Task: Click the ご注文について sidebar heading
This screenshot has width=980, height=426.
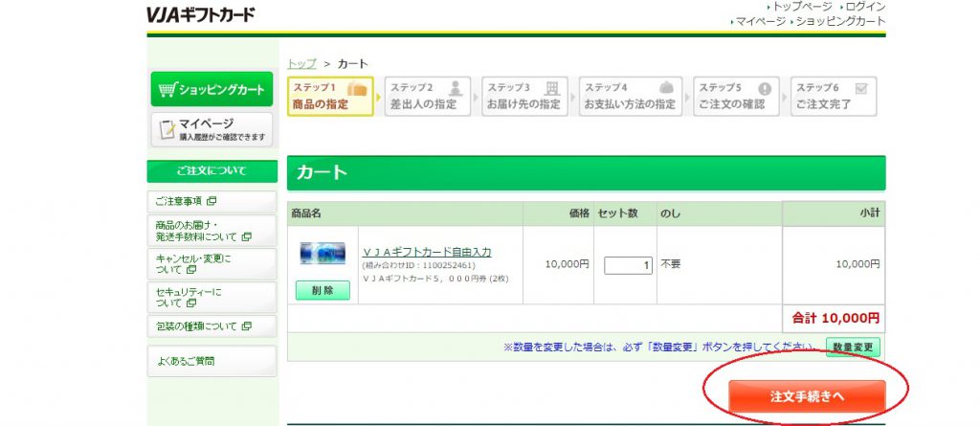Action: click(212, 170)
